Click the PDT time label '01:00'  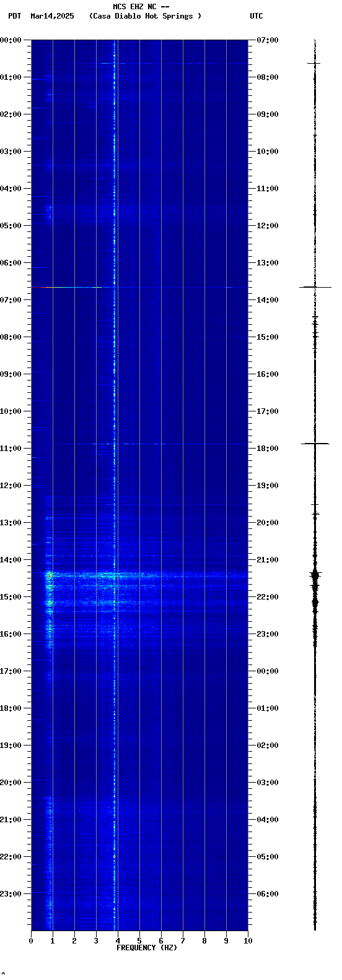11,77
